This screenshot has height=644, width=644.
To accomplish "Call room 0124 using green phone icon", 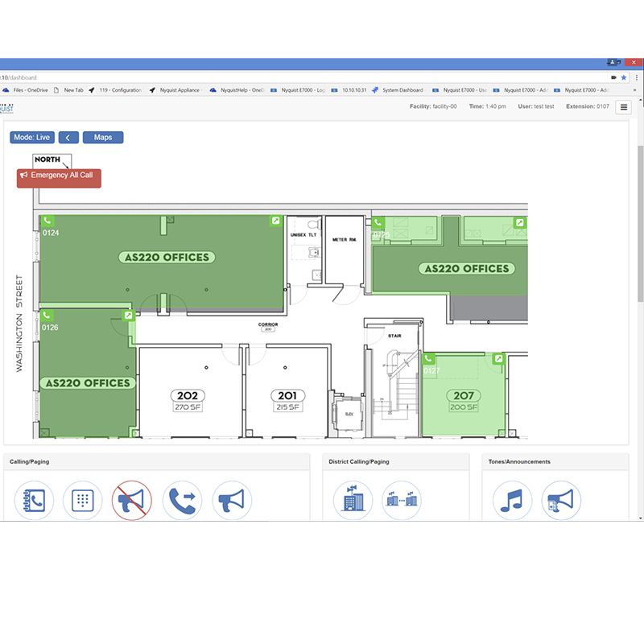I will [47, 221].
